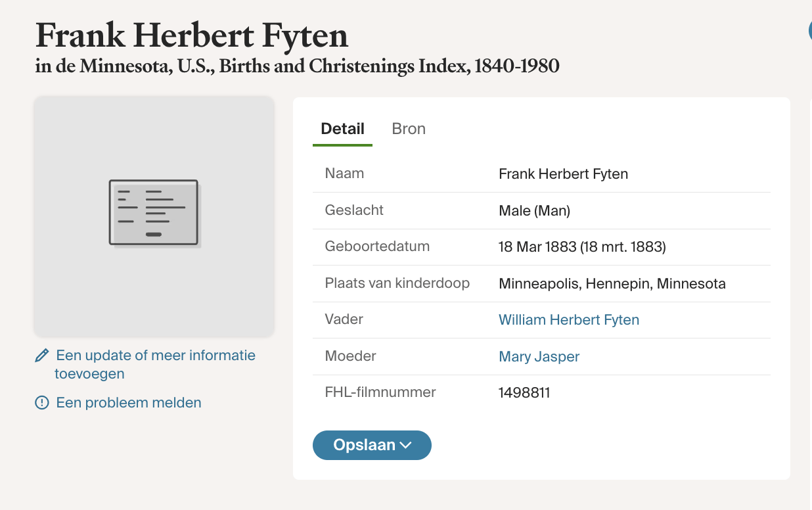The width and height of the screenshot is (812, 510).
Task: Click the large Frank Herbert Fyten heading
Action: point(192,35)
